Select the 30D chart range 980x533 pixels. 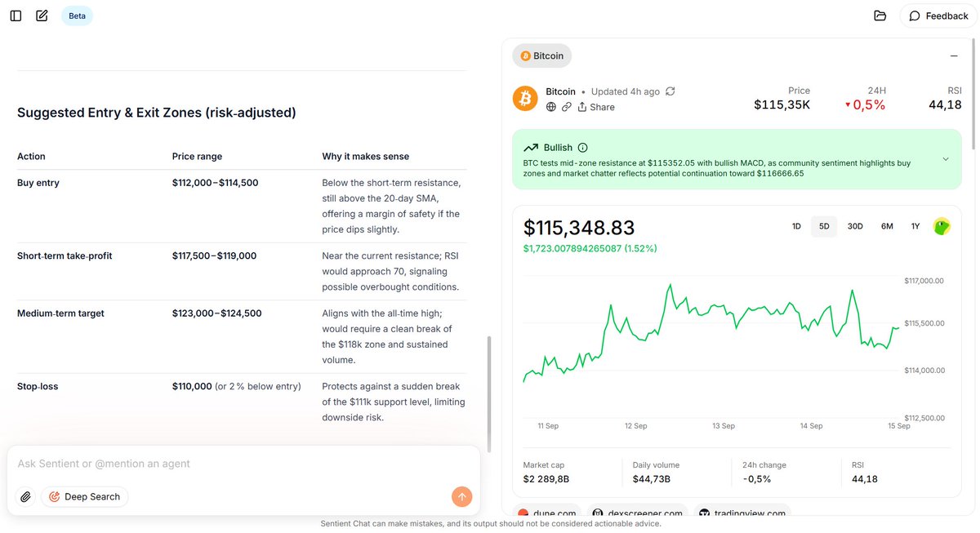pyautogui.click(x=855, y=226)
